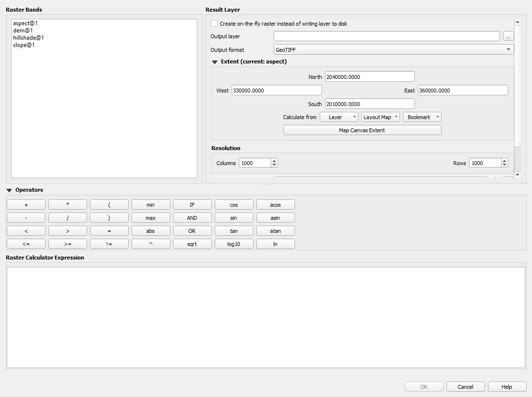This screenshot has width=532, height=397.
Task: Insert the IF operator
Action: click(192, 205)
